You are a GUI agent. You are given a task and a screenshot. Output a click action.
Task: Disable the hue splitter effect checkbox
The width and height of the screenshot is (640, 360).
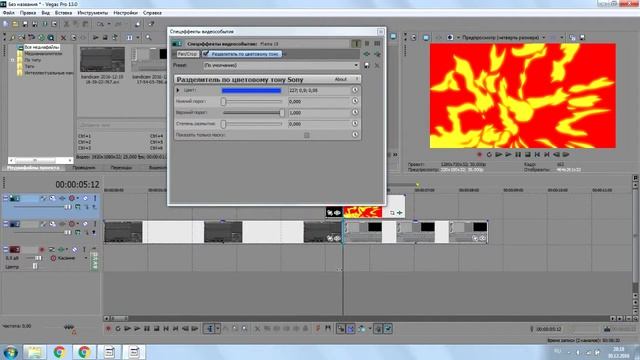coord(206,54)
